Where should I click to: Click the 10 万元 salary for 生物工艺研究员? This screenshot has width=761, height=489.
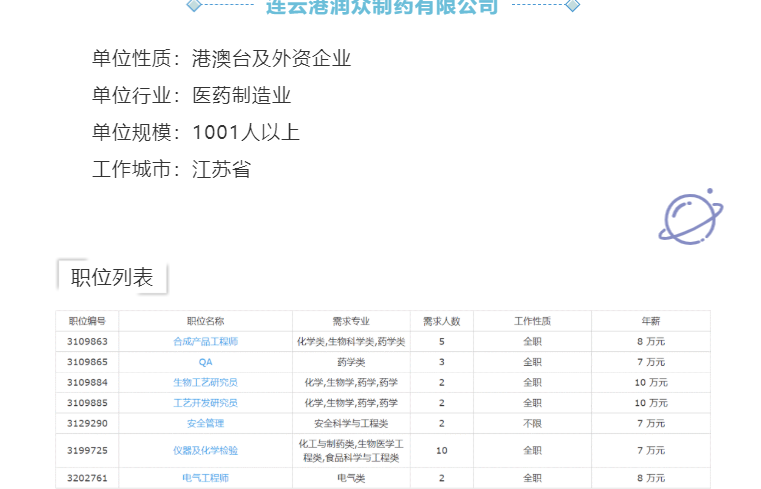(x=651, y=382)
